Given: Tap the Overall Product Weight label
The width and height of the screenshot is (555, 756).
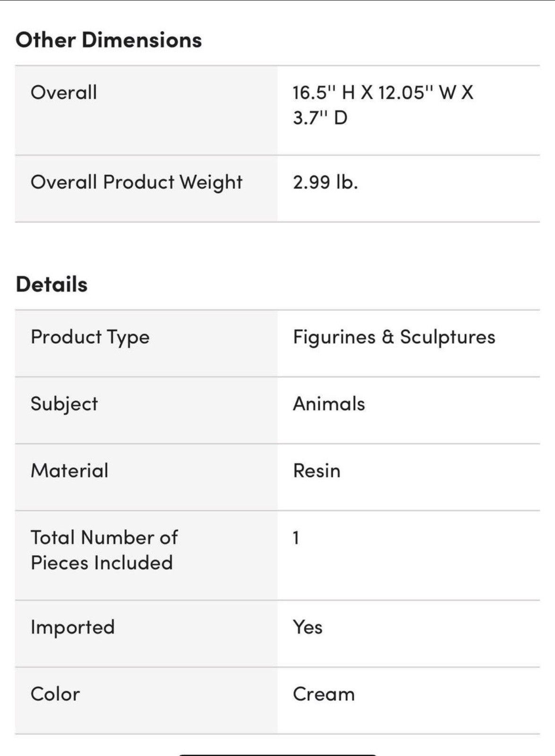Looking at the screenshot, I should pyautogui.click(x=137, y=182).
